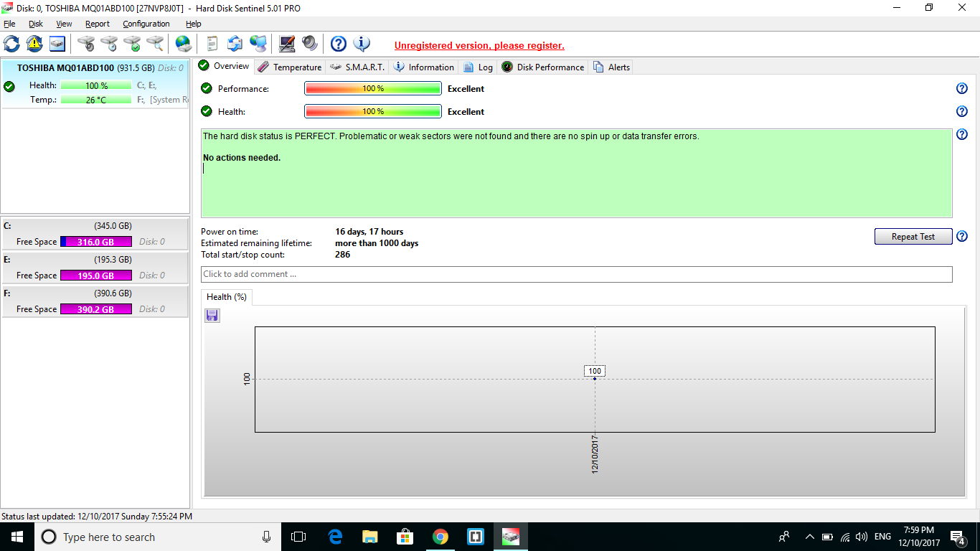
Task: Click the 100 data point label on the chart
Action: click(x=595, y=371)
